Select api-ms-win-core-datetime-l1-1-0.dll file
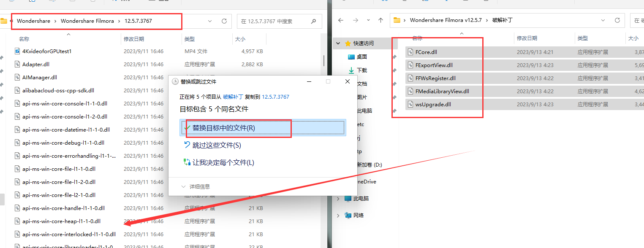644x248 pixels. coord(66,129)
